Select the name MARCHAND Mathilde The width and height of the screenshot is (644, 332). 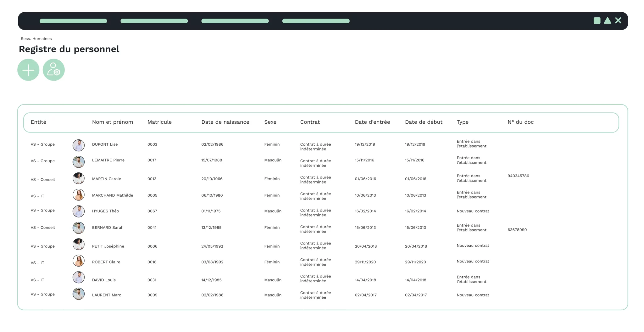point(113,195)
